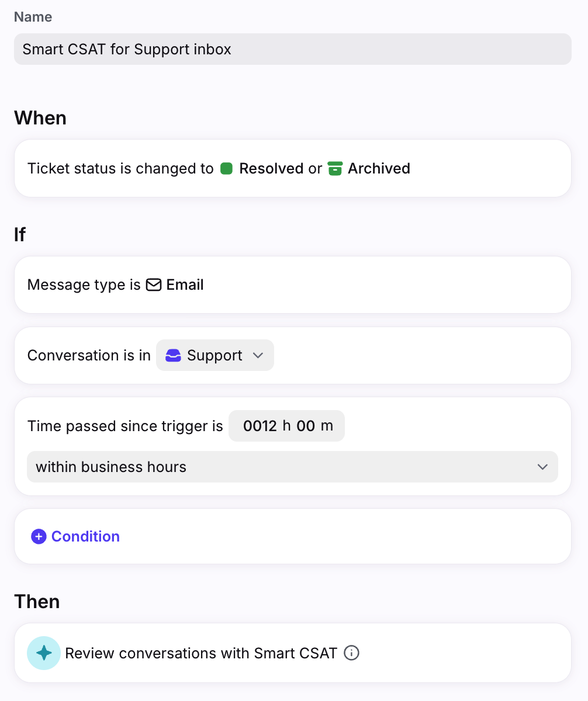Image resolution: width=588 pixels, height=701 pixels.
Task: Select the Message type is Email condition
Action: (292, 285)
